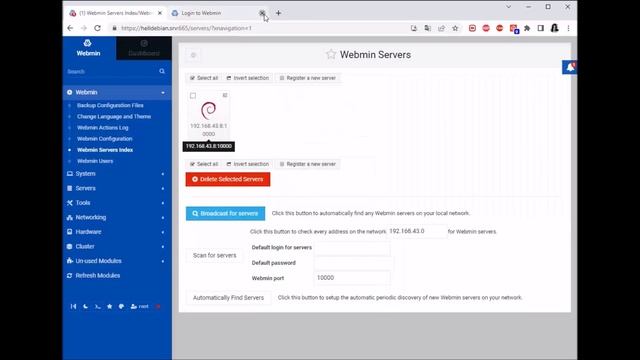
Task: Select the Webmin Servers Index browser tab
Action: click(115, 13)
